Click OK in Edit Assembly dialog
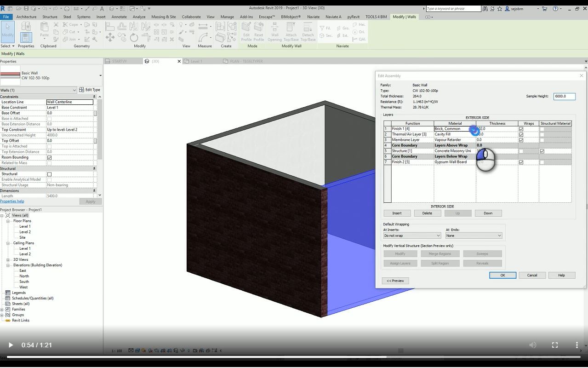 click(502, 275)
